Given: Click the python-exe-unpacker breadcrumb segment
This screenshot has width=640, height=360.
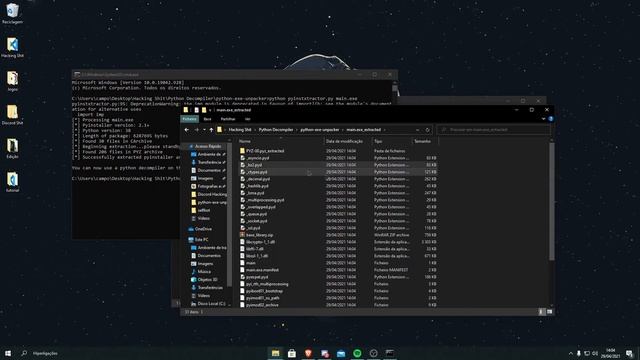Looking at the screenshot, I should point(320,130).
